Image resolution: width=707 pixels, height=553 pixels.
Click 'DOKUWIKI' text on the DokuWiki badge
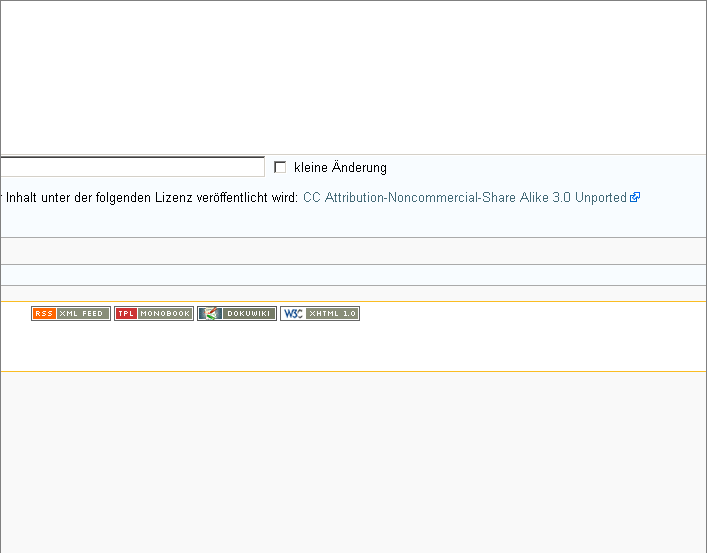(x=249, y=314)
